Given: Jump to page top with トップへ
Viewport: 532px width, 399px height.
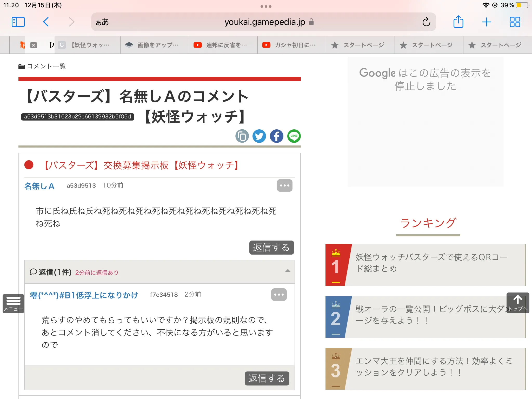Looking at the screenshot, I should pyautogui.click(x=518, y=303).
